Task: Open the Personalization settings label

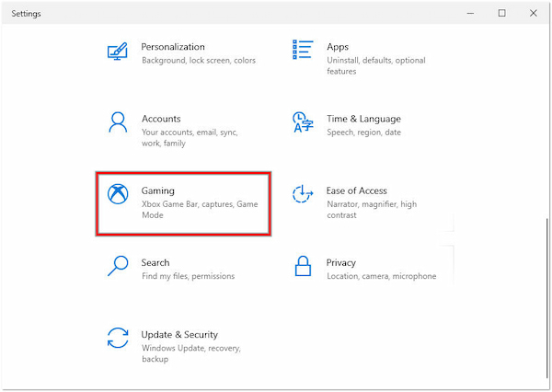Action: (x=173, y=47)
